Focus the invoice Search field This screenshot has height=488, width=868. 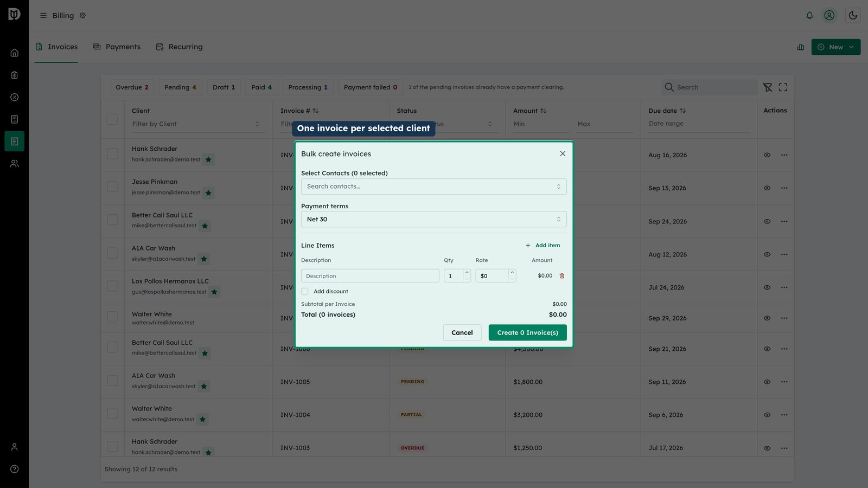[710, 87]
